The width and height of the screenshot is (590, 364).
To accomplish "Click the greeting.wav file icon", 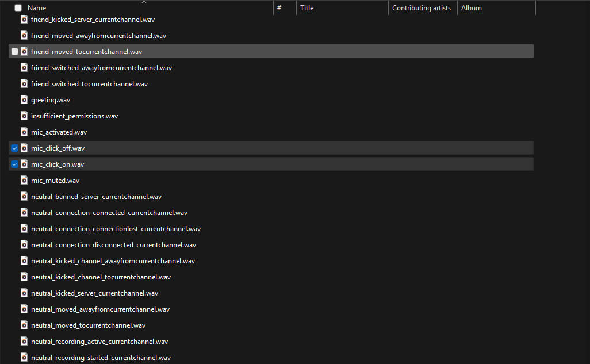I will click(x=24, y=100).
